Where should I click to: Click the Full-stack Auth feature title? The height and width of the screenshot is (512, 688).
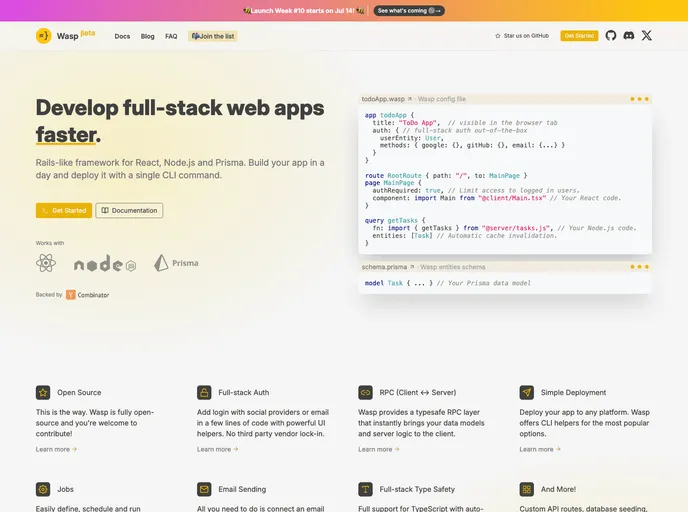[244, 393]
